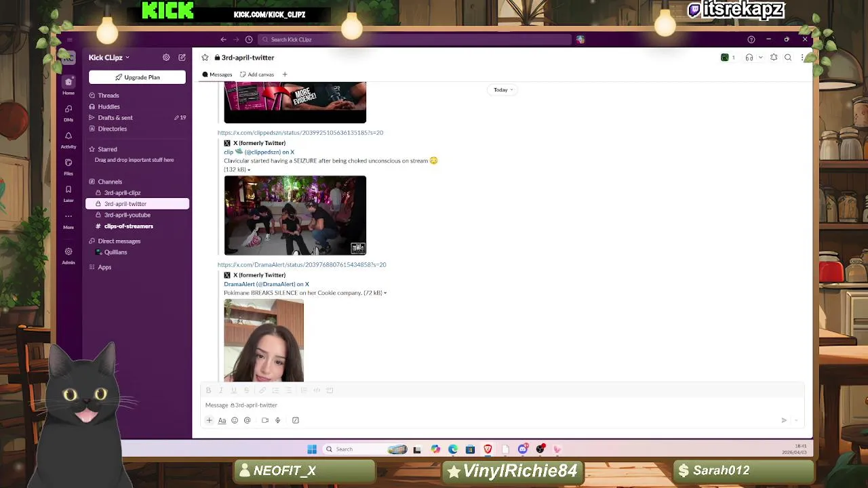Open Files from the left rail
The height and width of the screenshot is (488, 868).
click(68, 166)
